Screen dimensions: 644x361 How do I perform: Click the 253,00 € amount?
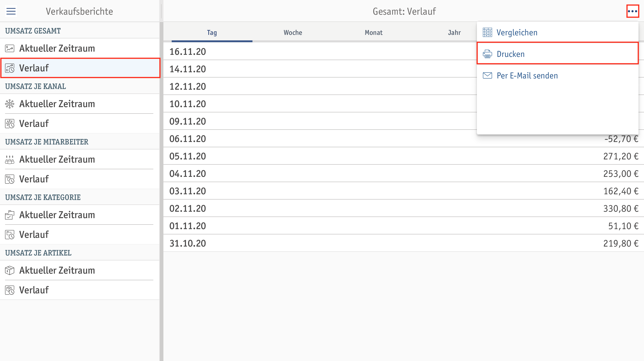[x=621, y=174]
